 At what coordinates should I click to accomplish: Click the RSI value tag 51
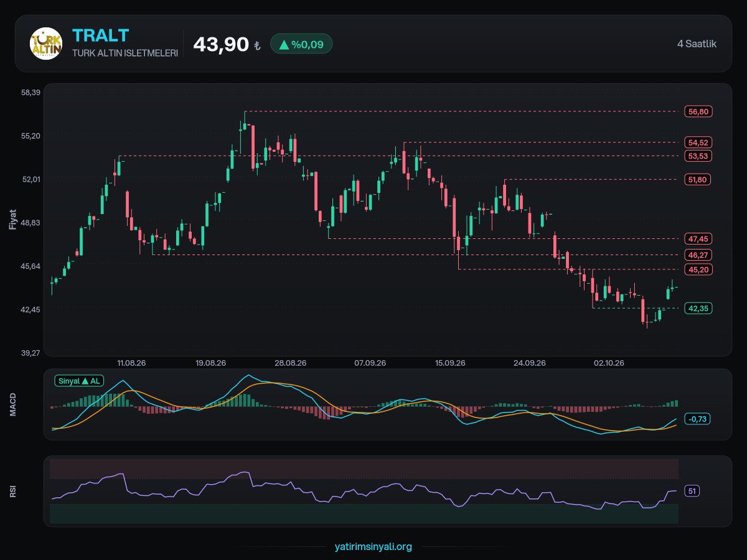click(x=692, y=491)
